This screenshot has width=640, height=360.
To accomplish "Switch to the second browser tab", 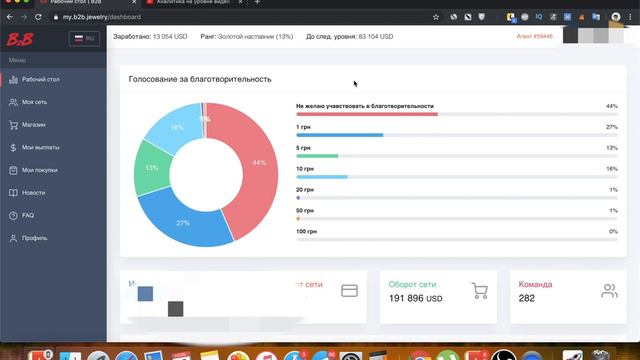I will [x=194, y=2].
